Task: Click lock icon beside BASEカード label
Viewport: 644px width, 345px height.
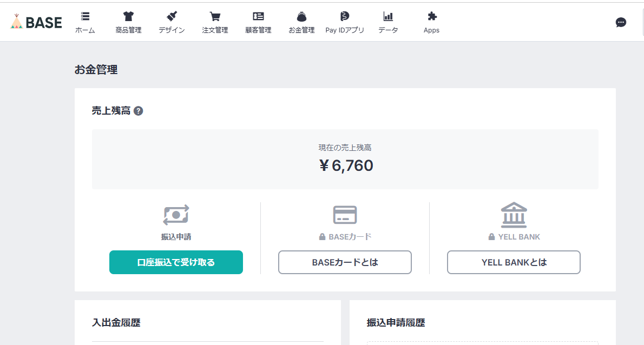Action: 323,237
